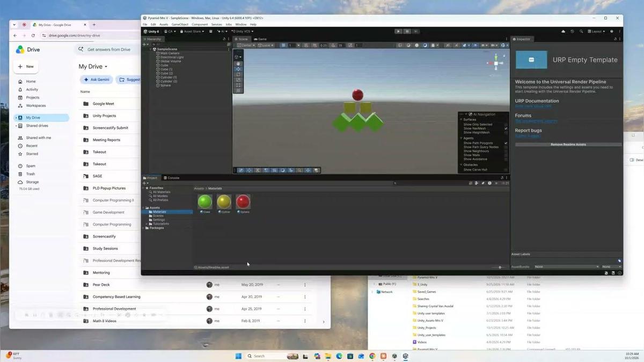This screenshot has height=362, width=644.
Task: Switch to the Game tab
Action: pos(260,39)
